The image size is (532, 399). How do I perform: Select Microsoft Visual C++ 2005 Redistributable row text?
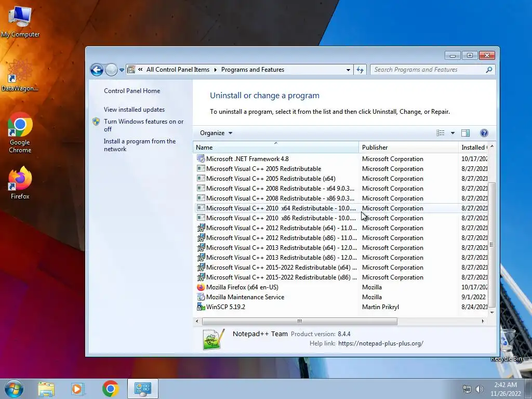pyautogui.click(x=263, y=169)
